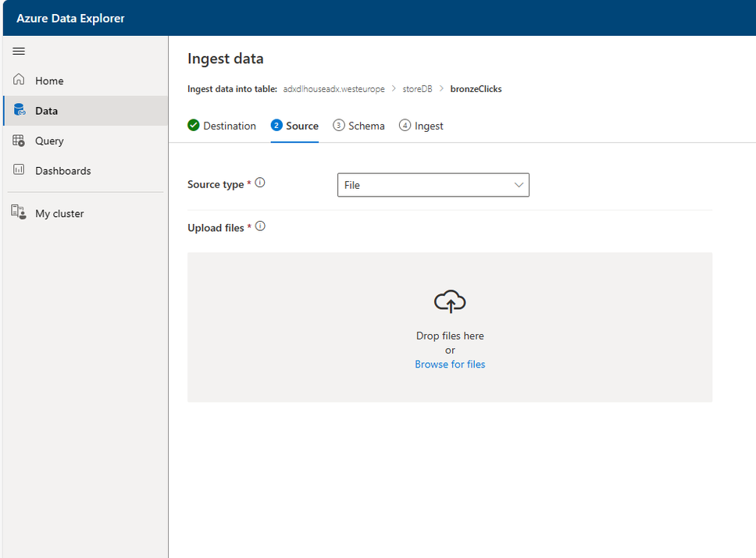Click the Source type label
This screenshot has height=558, width=756.
[216, 184]
